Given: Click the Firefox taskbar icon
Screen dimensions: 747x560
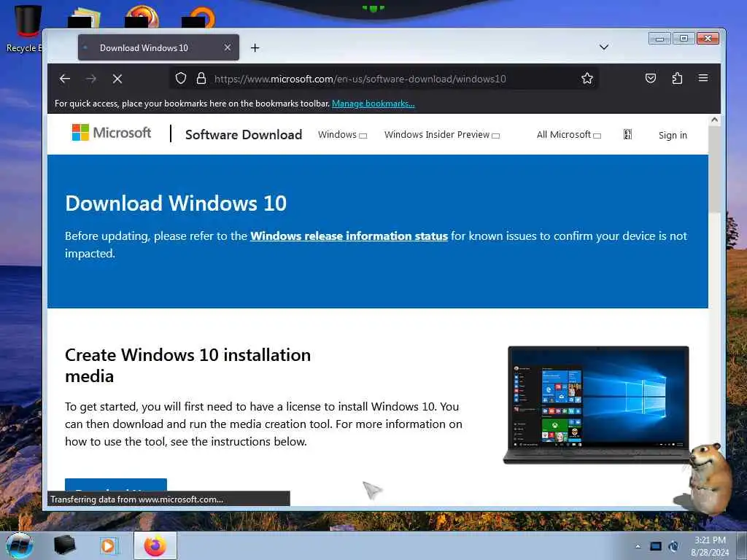Looking at the screenshot, I should [155, 545].
